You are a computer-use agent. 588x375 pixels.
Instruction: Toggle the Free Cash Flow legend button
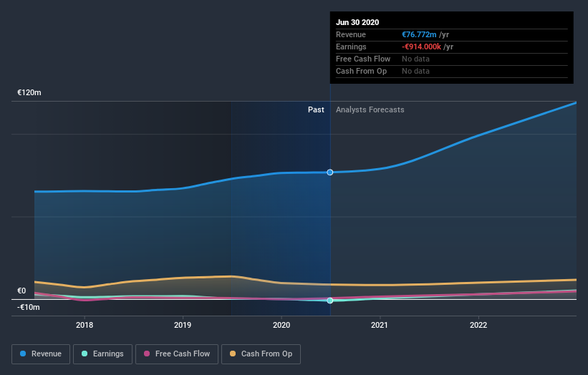177,354
